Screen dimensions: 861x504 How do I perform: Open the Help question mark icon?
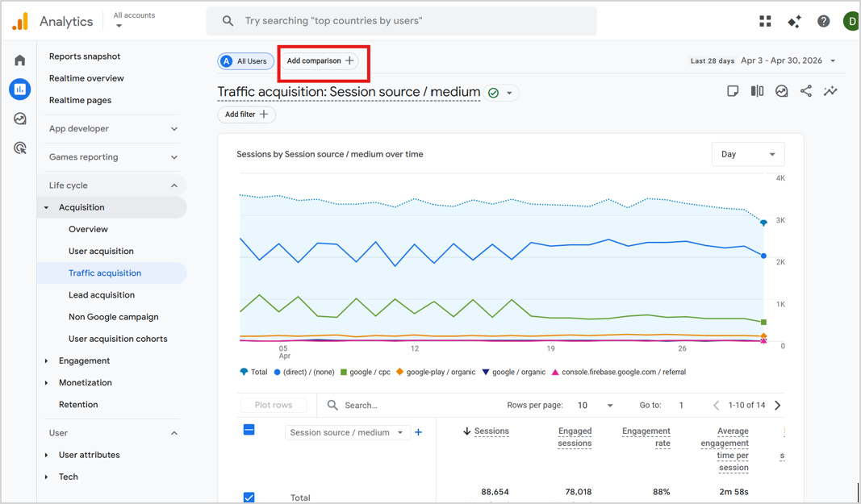pyautogui.click(x=823, y=22)
